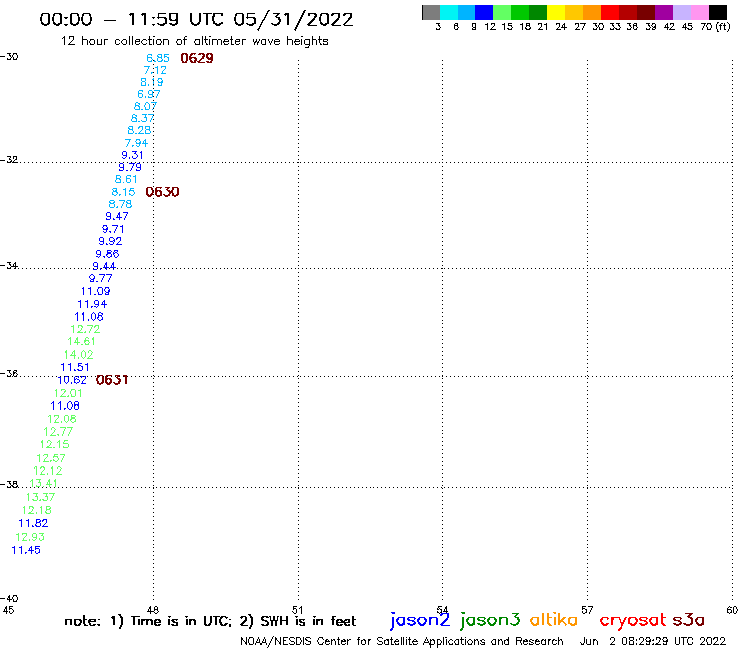Select the 12.77 reading

click(x=58, y=431)
